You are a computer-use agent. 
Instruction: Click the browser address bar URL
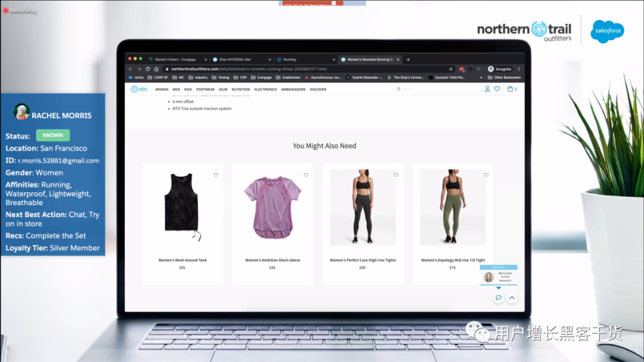click(249, 69)
